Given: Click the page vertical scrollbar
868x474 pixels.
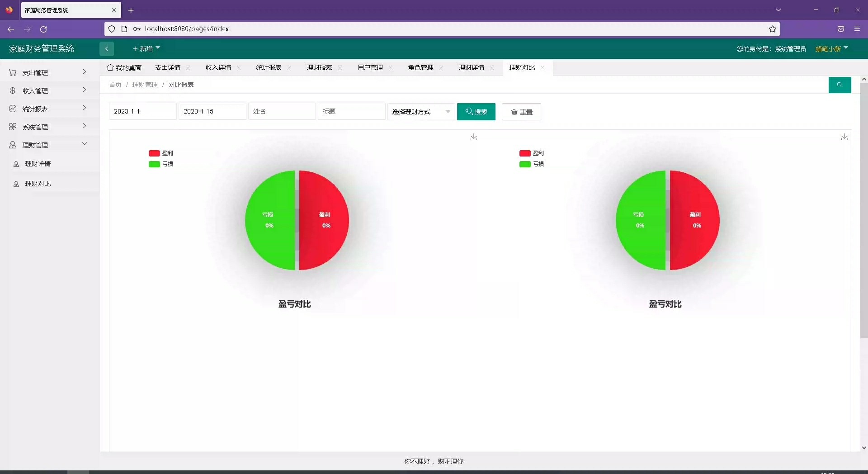Looking at the screenshot, I should point(864,210).
